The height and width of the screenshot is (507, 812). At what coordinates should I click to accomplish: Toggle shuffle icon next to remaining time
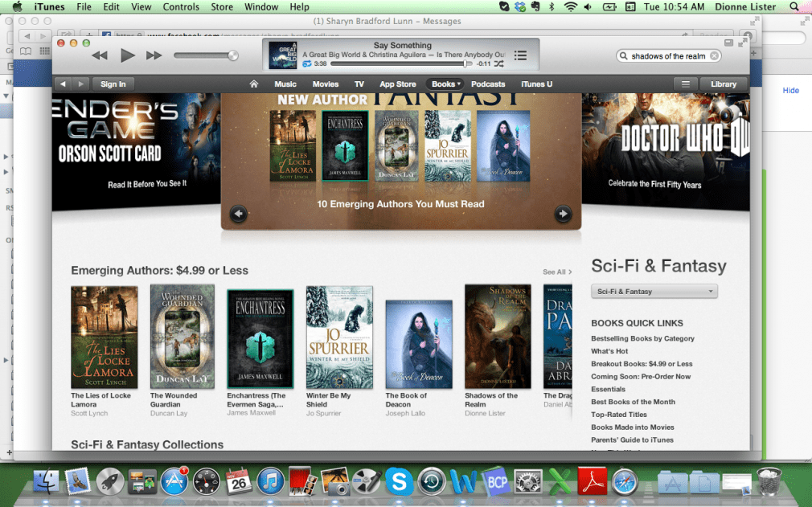click(498, 63)
